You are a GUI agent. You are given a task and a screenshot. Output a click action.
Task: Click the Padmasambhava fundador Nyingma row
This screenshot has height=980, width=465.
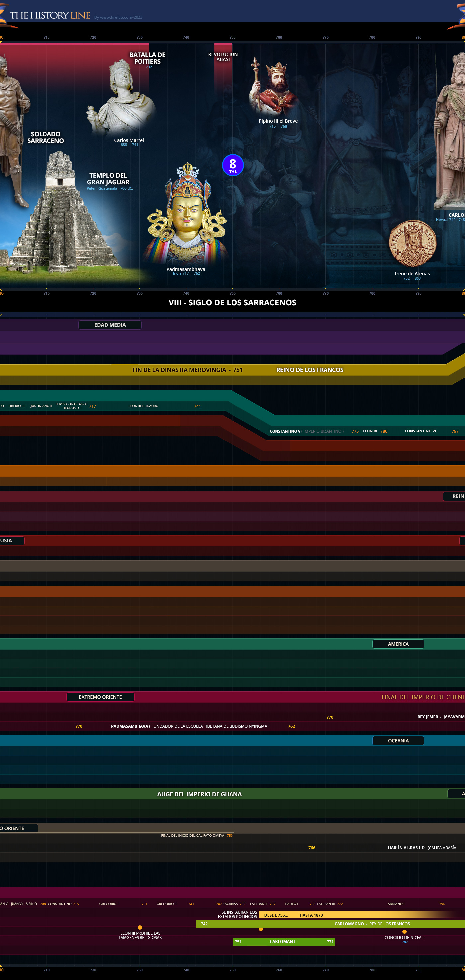pos(190,726)
